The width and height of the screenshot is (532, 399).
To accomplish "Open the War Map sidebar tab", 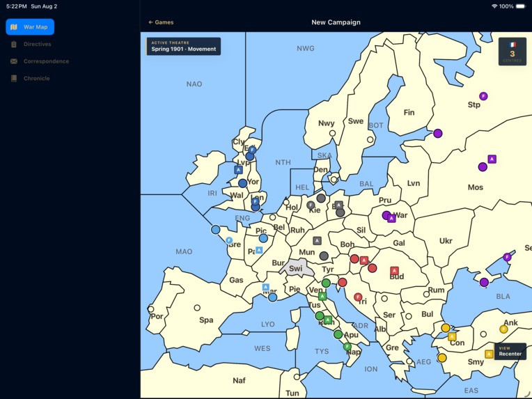I will [x=30, y=26].
